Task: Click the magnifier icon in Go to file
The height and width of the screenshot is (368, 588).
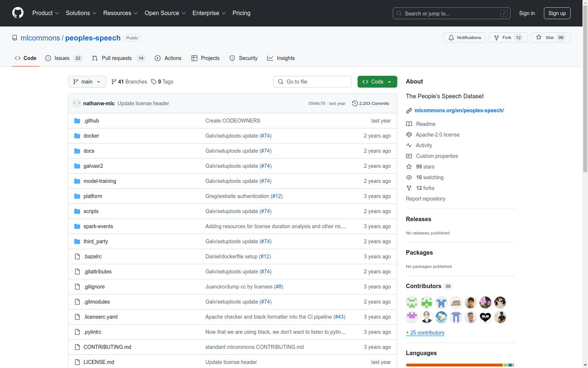Action: click(281, 82)
